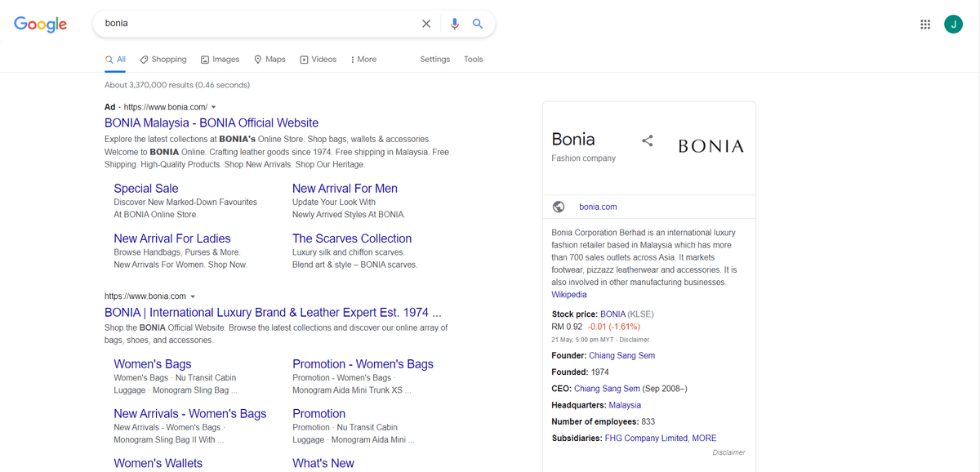The width and height of the screenshot is (980, 472).
Task: Click the blue magnifier search button
Action: pos(478,24)
